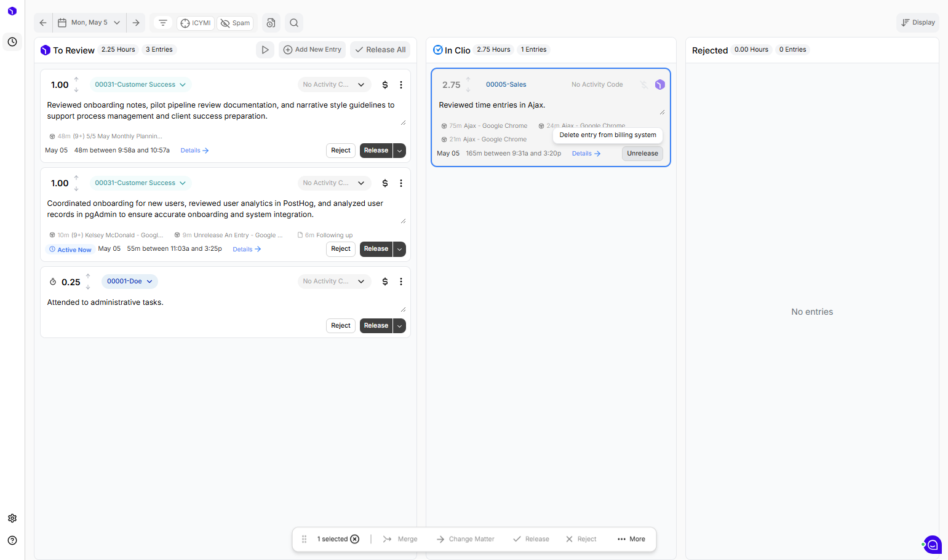This screenshot has width=948, height=560.
Task: Open the chat support bubble
Action: pos(933,545)
